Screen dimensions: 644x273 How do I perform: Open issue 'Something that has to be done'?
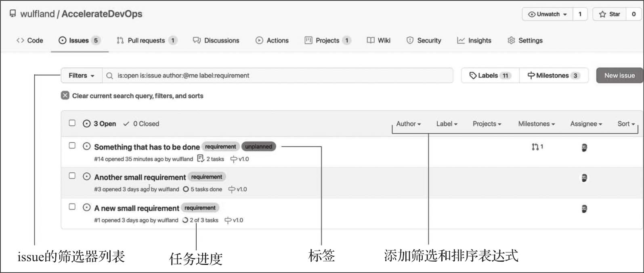(147, 147)
